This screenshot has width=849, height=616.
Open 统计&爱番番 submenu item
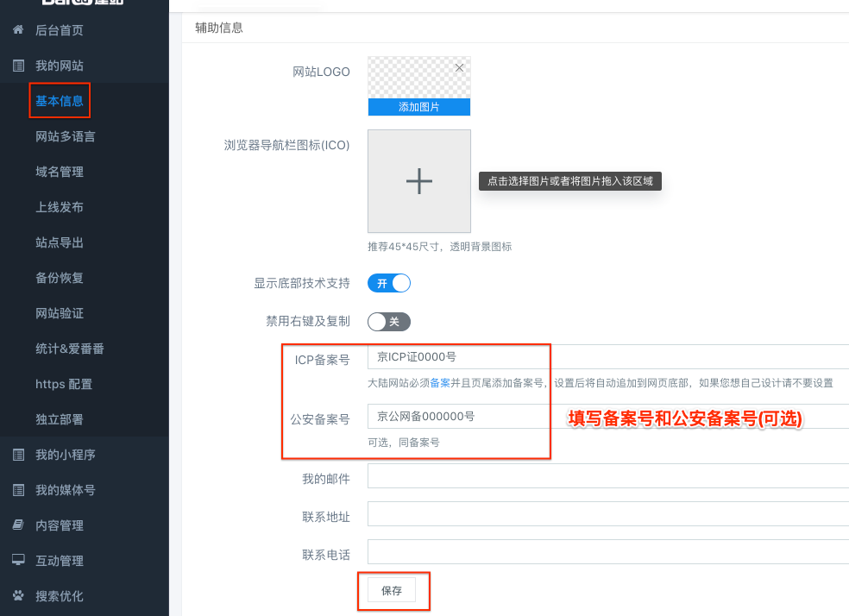[x=70, y=349]
